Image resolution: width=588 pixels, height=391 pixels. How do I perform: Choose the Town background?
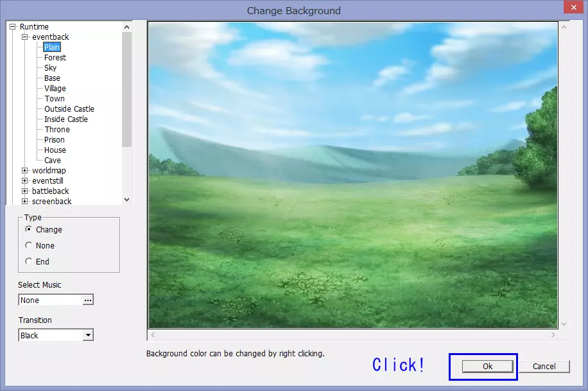55,99
